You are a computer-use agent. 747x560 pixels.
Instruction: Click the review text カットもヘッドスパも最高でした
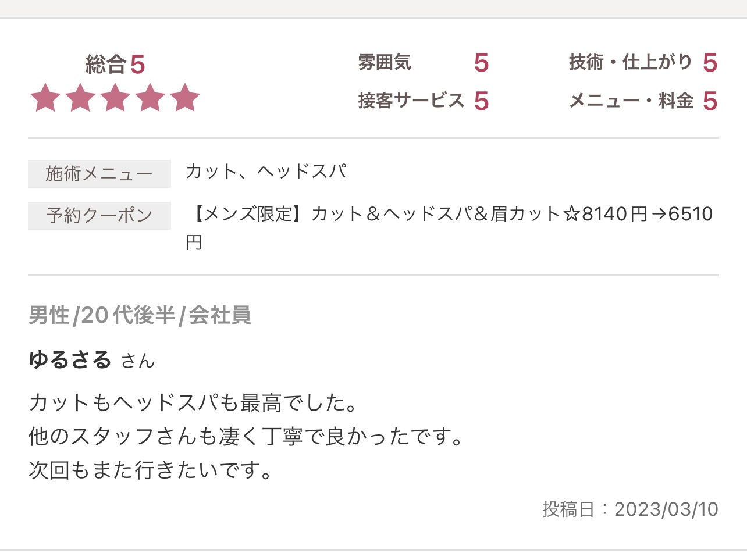click(x=193, y=402)
